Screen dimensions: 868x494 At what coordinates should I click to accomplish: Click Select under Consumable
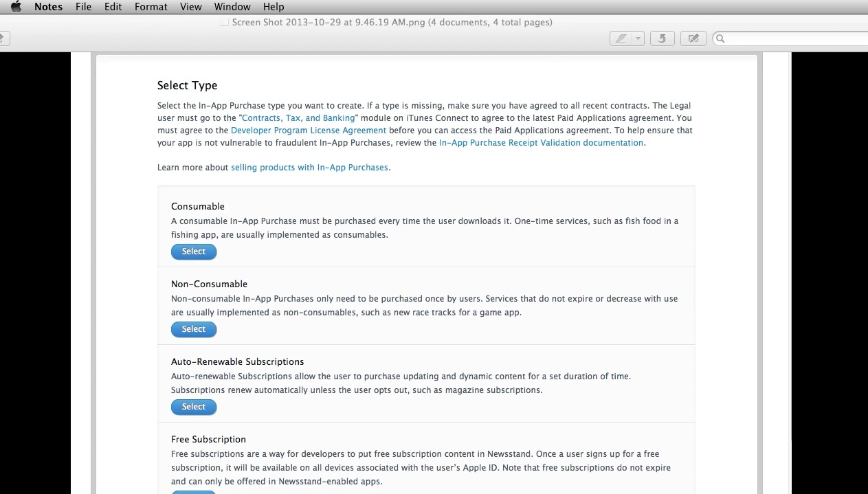click(x=194, y=251)
